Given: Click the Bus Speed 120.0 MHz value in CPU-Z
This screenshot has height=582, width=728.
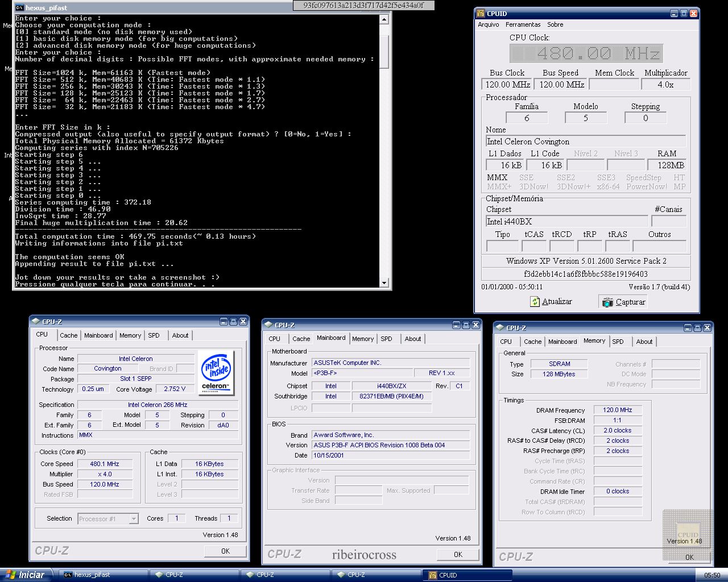Looking at the screenshot, I should pos(105,484).
